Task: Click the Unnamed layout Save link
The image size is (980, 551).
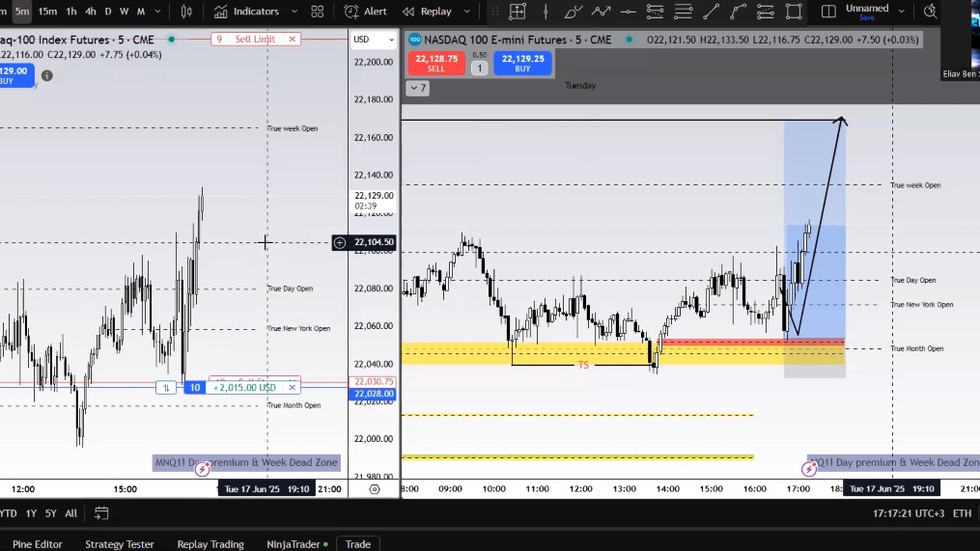Action: click(x=867, y=18)
